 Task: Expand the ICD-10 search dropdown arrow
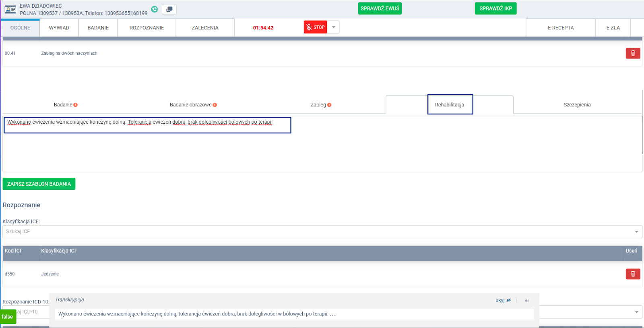[x=636, y=312]
